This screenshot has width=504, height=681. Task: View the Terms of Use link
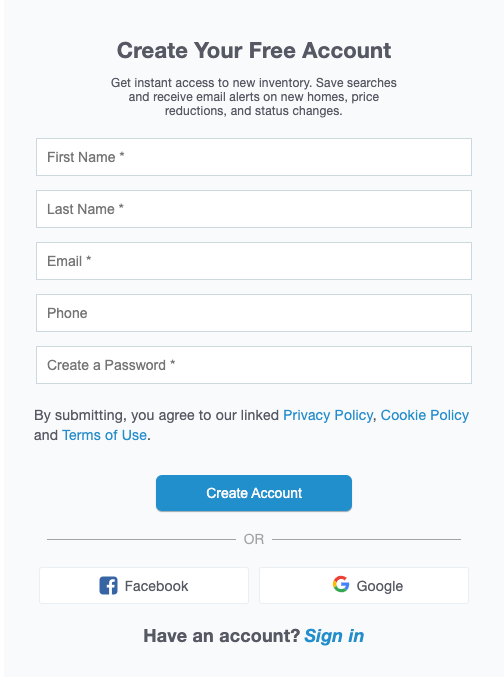(x=104, y=435)
